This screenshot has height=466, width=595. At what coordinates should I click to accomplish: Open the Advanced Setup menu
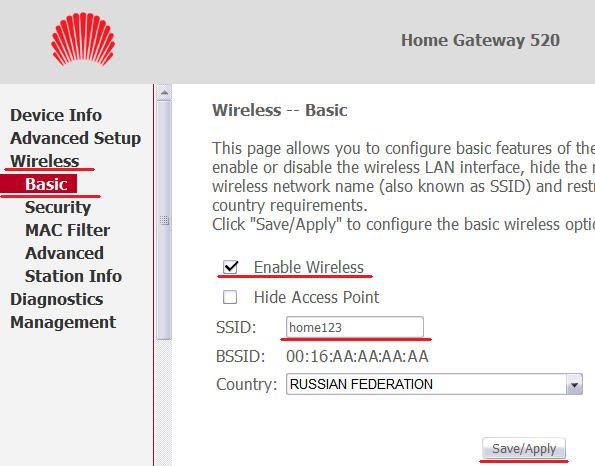[x=76, y=138]
